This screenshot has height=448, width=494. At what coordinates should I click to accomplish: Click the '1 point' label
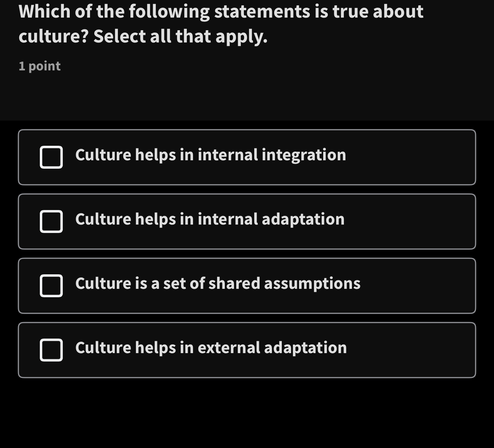tap(39, 66)
